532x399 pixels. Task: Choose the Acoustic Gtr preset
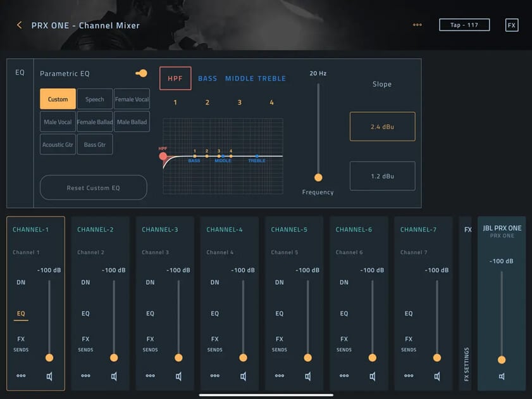[x=58, y=144]
